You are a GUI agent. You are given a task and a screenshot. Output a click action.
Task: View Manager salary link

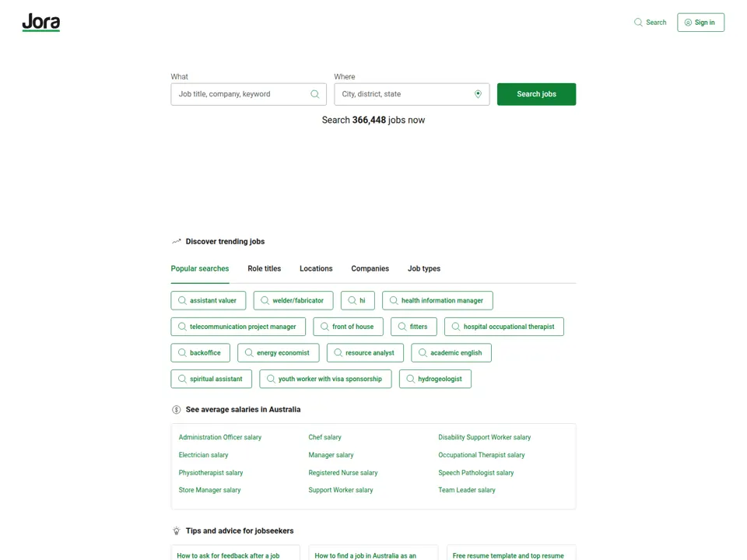pyautogui.click(x=331, y=455)
